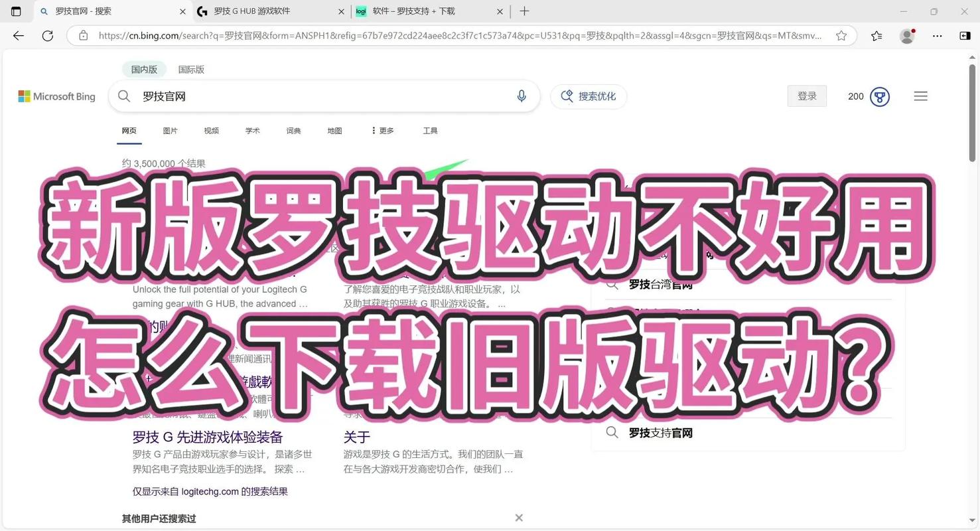The width and height of the screenshot is (980, 531).
Task: Switch to the 图片 results tab
Action: tap(170, 131)
